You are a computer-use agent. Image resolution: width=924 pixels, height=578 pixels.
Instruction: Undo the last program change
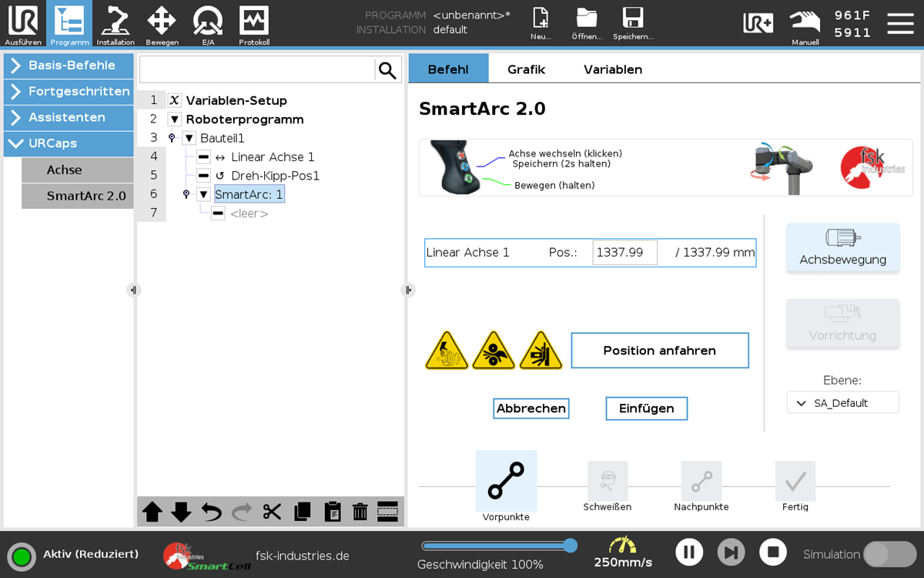(x=211, y=512)
